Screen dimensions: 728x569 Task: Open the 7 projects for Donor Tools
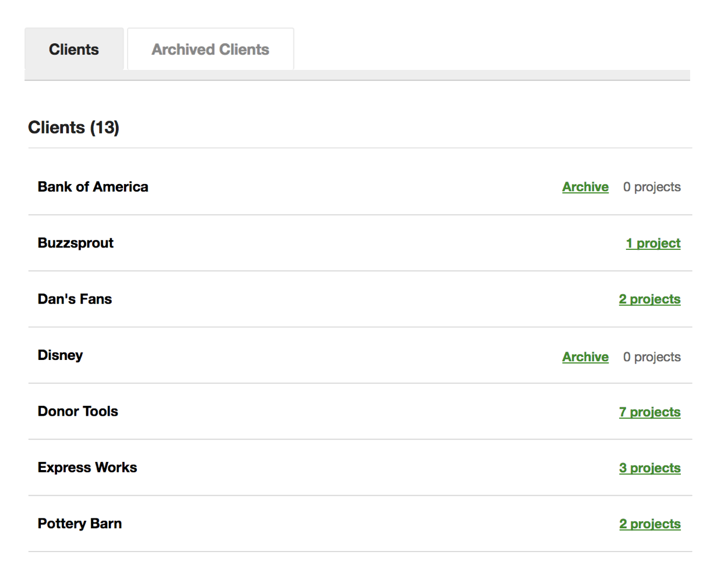[649, 412]
